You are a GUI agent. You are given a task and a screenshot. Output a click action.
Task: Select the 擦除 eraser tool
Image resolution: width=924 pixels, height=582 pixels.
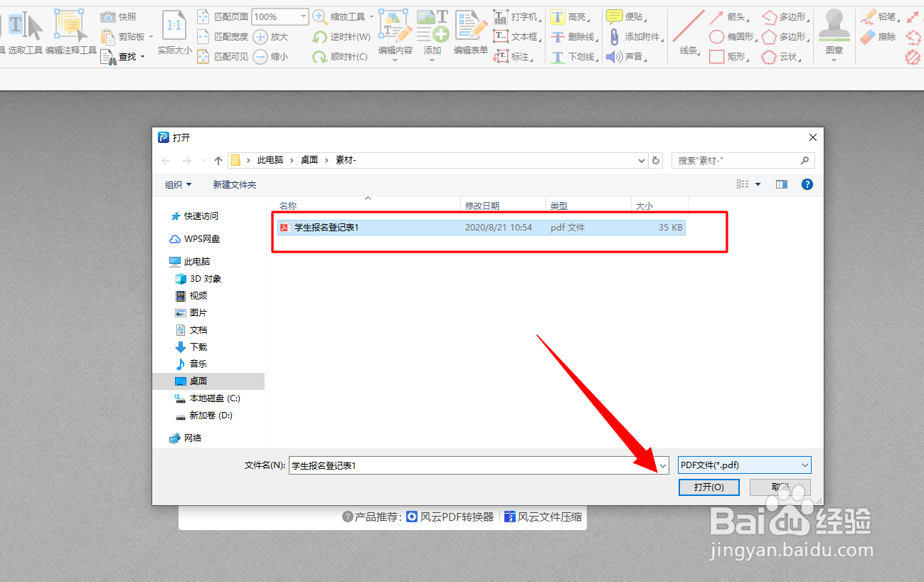pos(878,36)
